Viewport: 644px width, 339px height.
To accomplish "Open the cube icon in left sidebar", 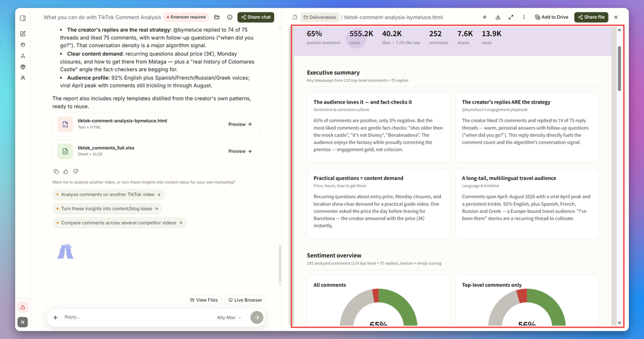I will coord(23,67).
